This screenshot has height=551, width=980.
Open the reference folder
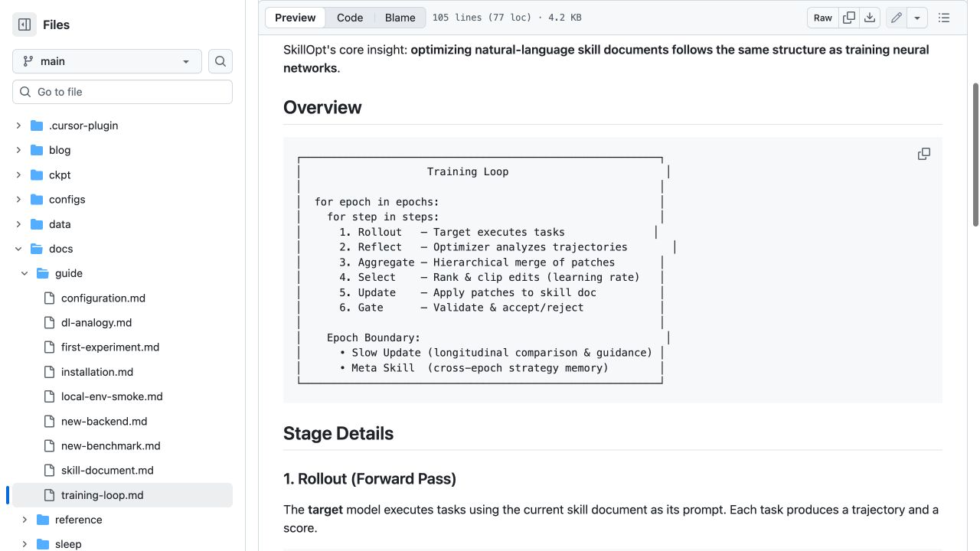pos(78,520)
